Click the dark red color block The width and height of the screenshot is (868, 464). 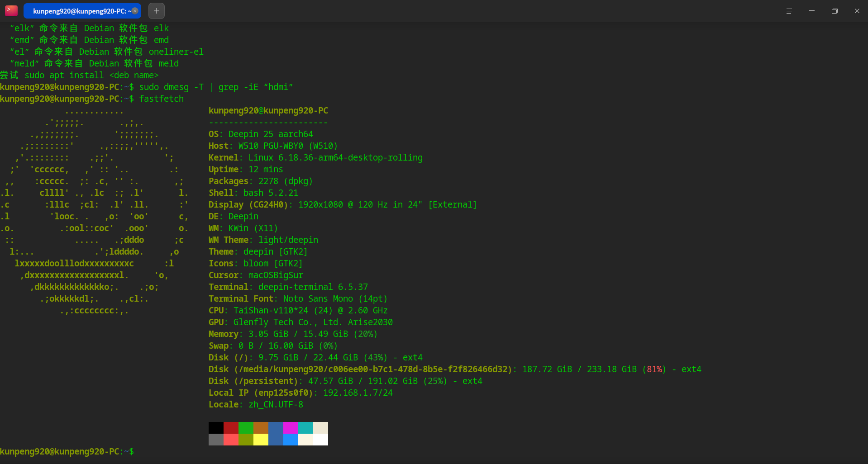tap(231, 428)
